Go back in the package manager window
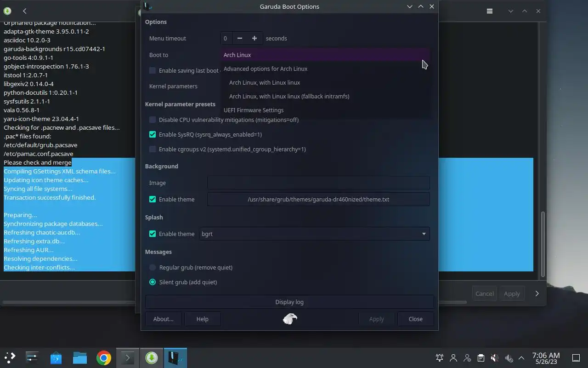This screenshot has width=588, height=368. [x=24, y=11]
